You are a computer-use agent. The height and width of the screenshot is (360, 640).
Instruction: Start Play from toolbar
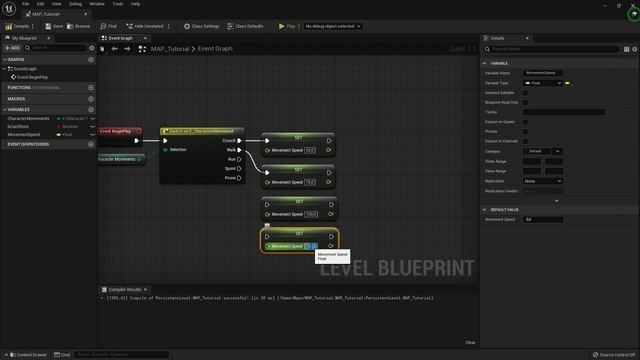pos(287,26)
